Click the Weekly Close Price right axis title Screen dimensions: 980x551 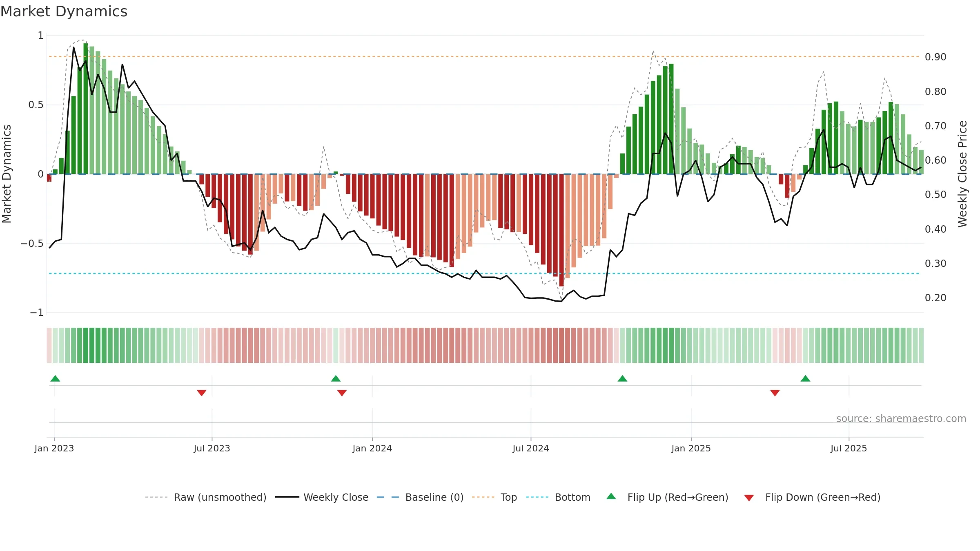coord(962,174)
